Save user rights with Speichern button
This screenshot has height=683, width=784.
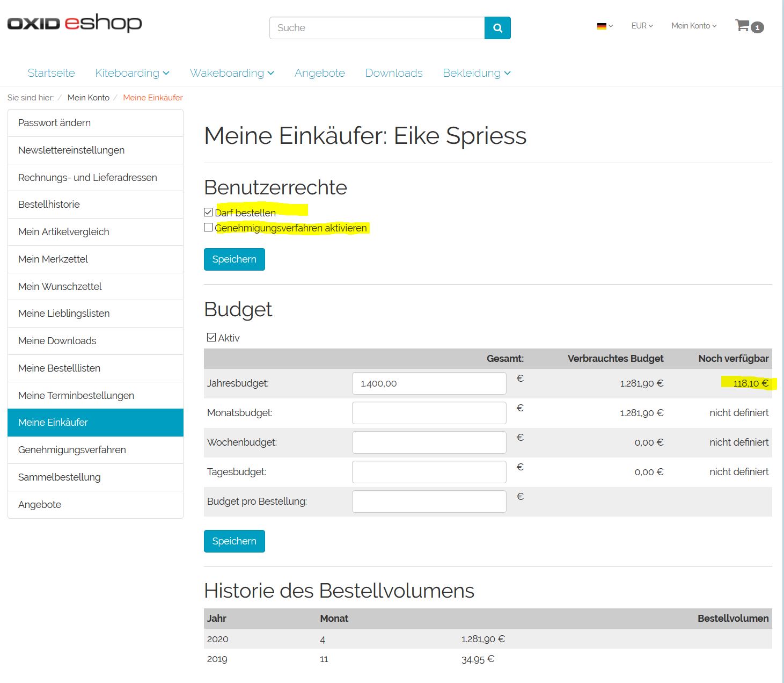[234, 259]
